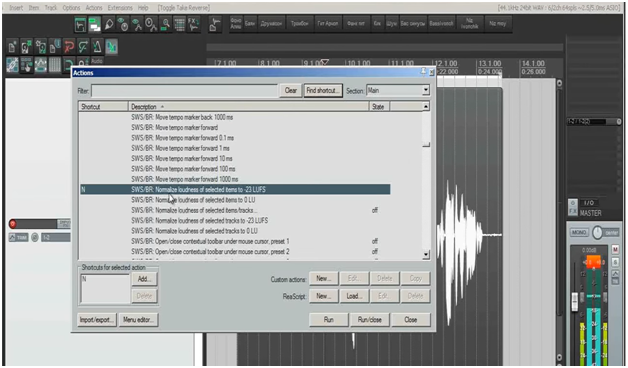Click the master pan knob
Screen dimensions: 628x368
(597, 233)
